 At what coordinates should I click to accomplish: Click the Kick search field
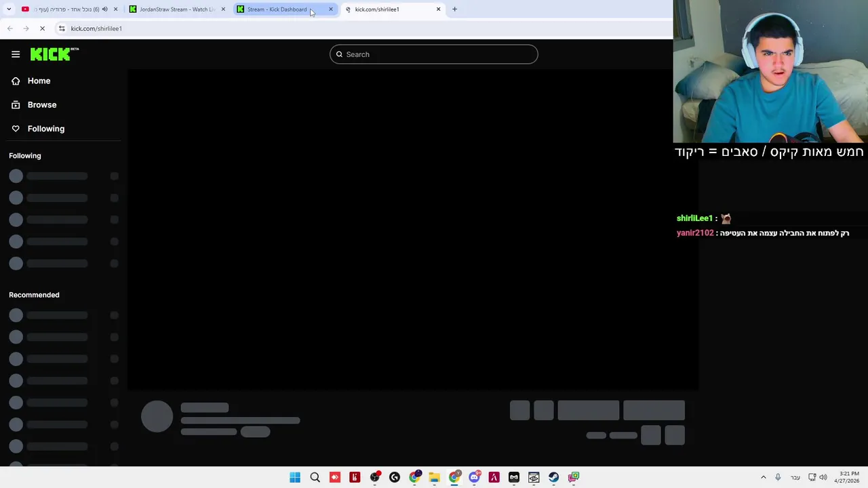[x=434, y=54]
